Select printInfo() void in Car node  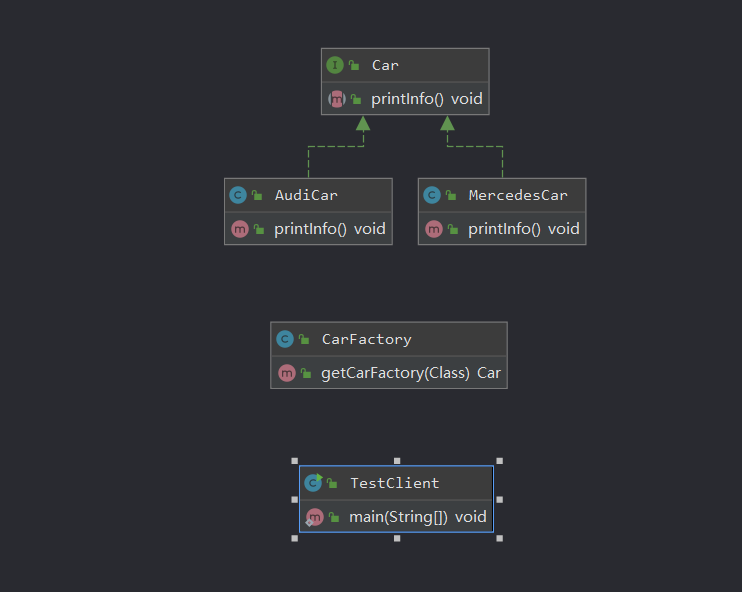coord(426,99)
